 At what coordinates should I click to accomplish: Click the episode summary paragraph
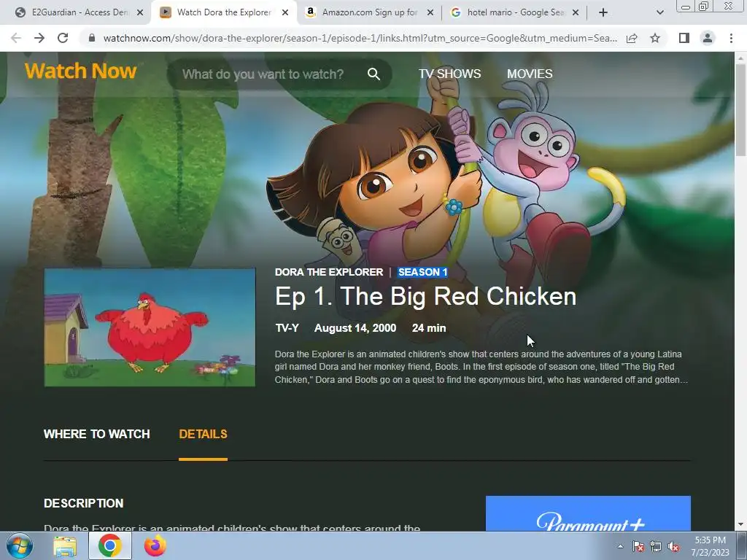tap(481, 367)
